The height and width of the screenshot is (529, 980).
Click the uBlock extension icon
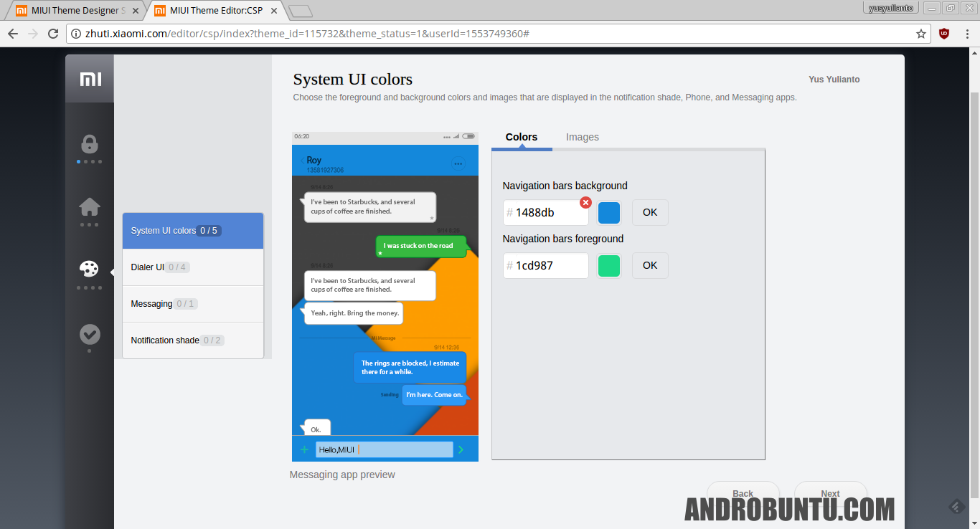(x=944, y=34)
